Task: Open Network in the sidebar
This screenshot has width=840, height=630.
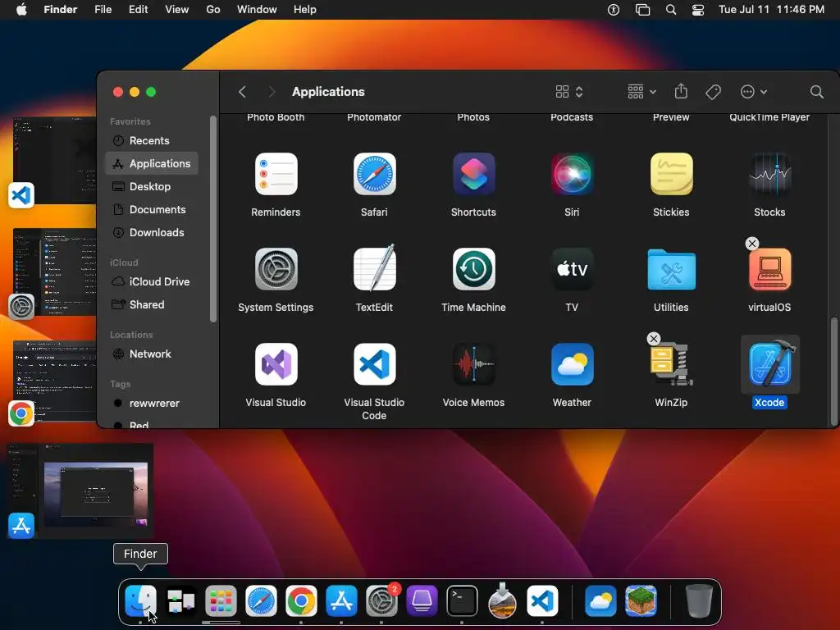Action: (x=152, y=354)
